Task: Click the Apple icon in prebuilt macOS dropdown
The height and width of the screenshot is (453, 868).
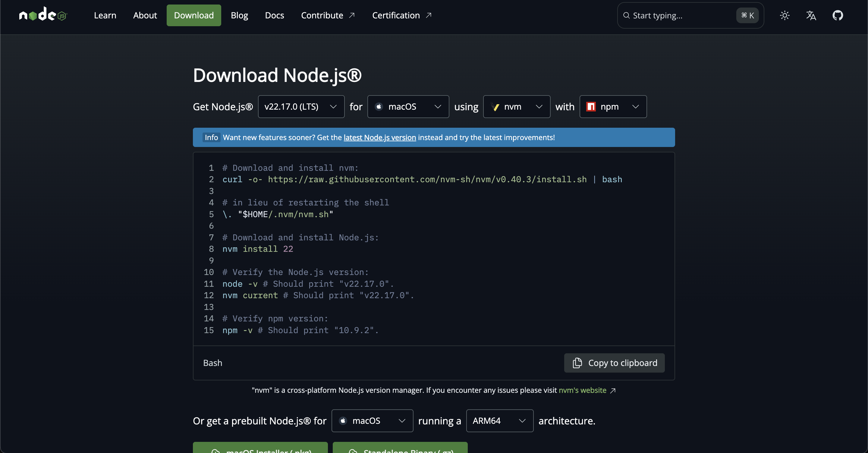Action: tap(343, 421)
